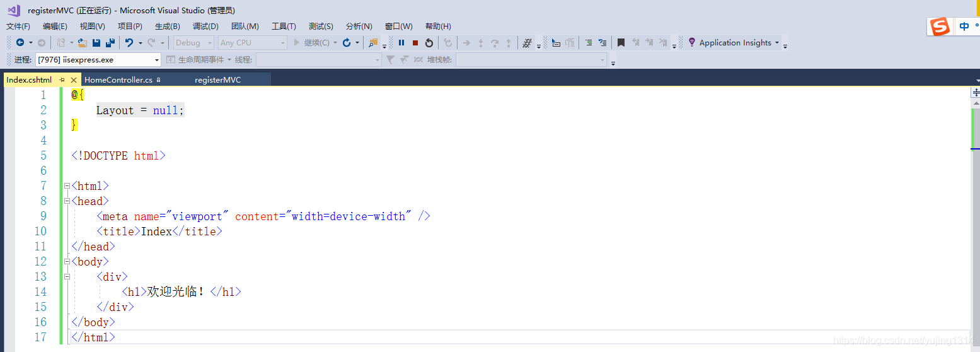Open the Application Insights dropdown arrow
The image size is (980, 352).
click(x=776, y=43)
